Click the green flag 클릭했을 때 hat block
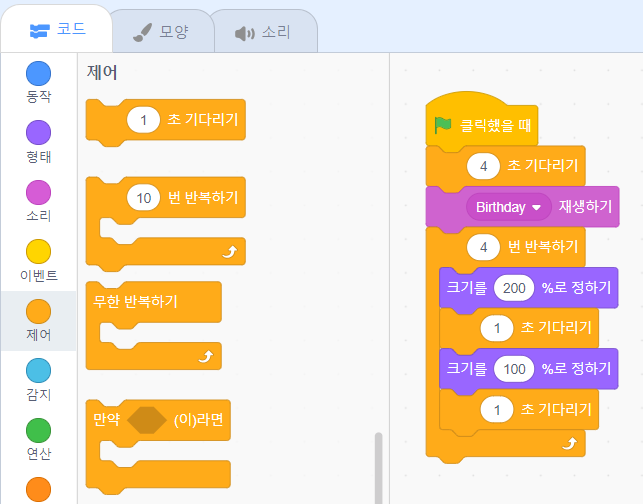This screenshot has width=643, height=504. click(482, 121)
